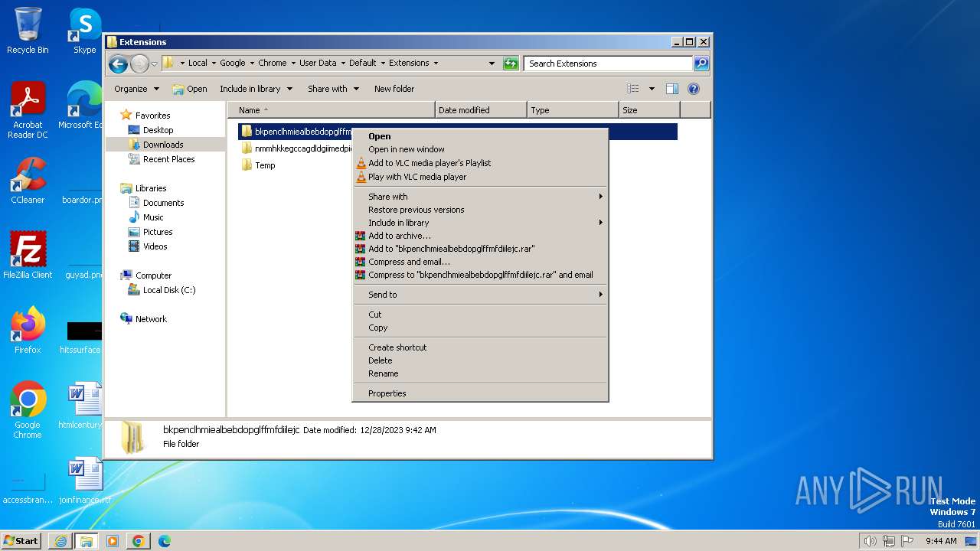Open address bar history dropdown arrow
The height and width of the screenshot is (551, 980).
coord(492,64)
